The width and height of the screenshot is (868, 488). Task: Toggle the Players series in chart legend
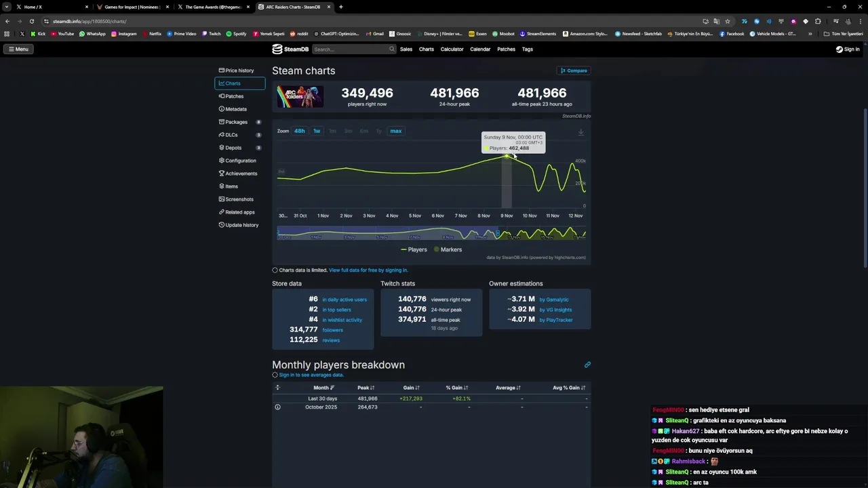click(414, 249)
